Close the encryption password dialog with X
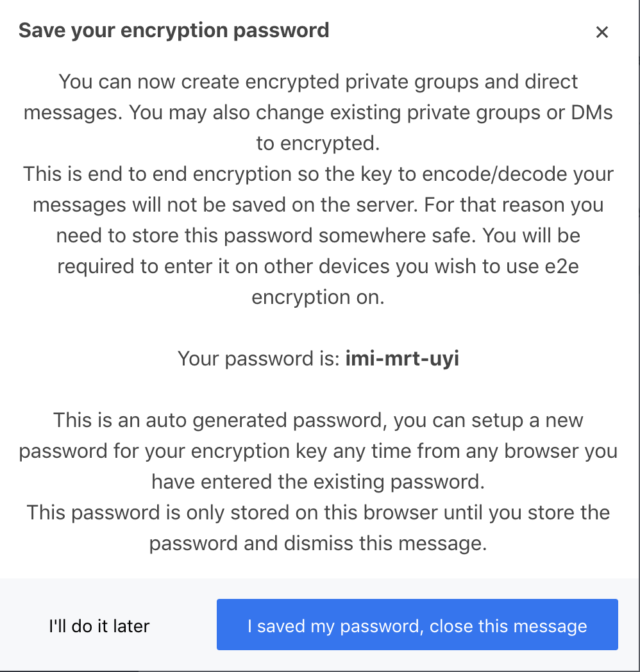The height and width of the screenshot is (672, 640). click(x=602, y=31)
